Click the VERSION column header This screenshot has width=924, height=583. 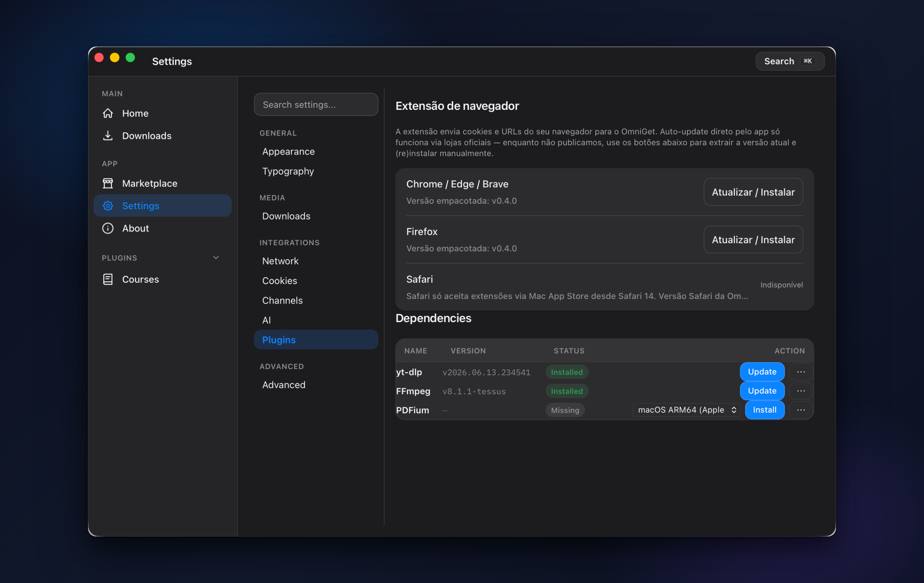pos(468,351)
